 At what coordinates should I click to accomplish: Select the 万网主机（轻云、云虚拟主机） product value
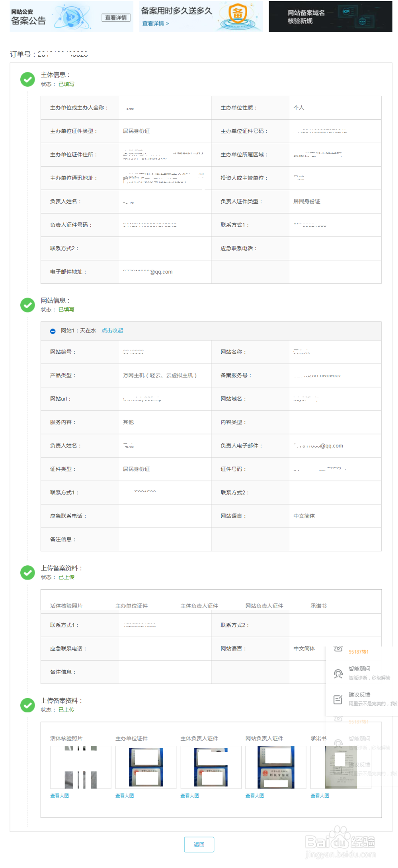coord(160,376)
